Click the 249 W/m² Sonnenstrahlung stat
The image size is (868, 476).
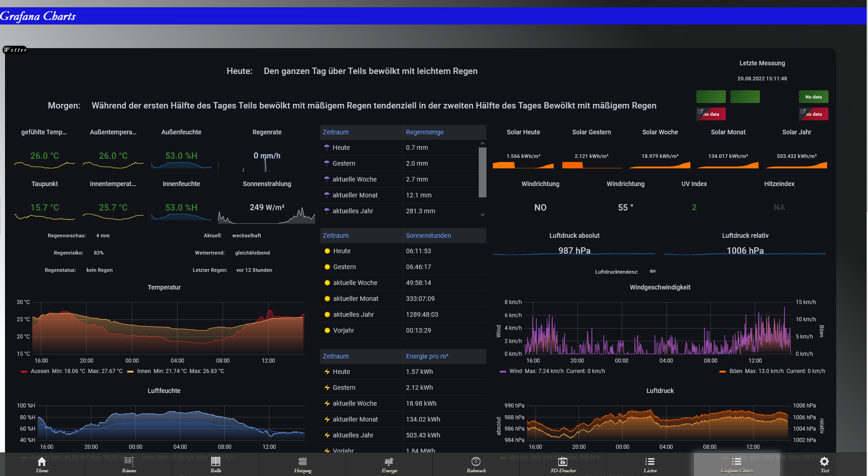(x=267, y=207)
